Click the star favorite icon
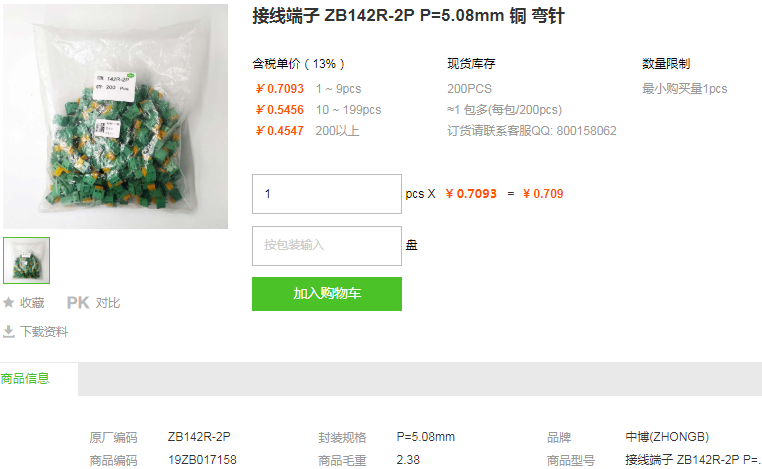This screenshot has height=469, width=762. point(8,303)
